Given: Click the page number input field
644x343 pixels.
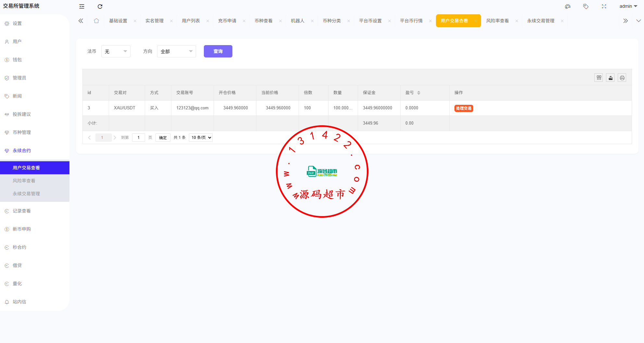Looking at the screenshot, I should (139, 138).
